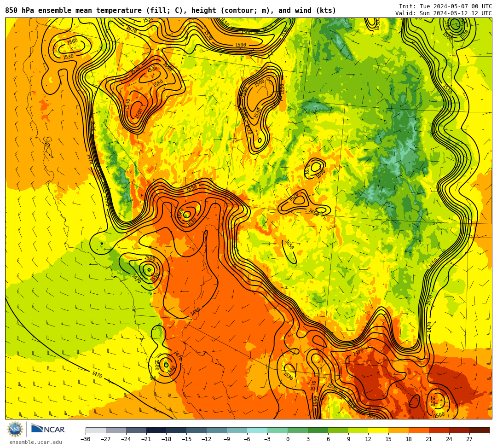Pick the 12 to 15 yellow swatch
The width and height of the screenshot is (497, 448).
coord(378,431)
